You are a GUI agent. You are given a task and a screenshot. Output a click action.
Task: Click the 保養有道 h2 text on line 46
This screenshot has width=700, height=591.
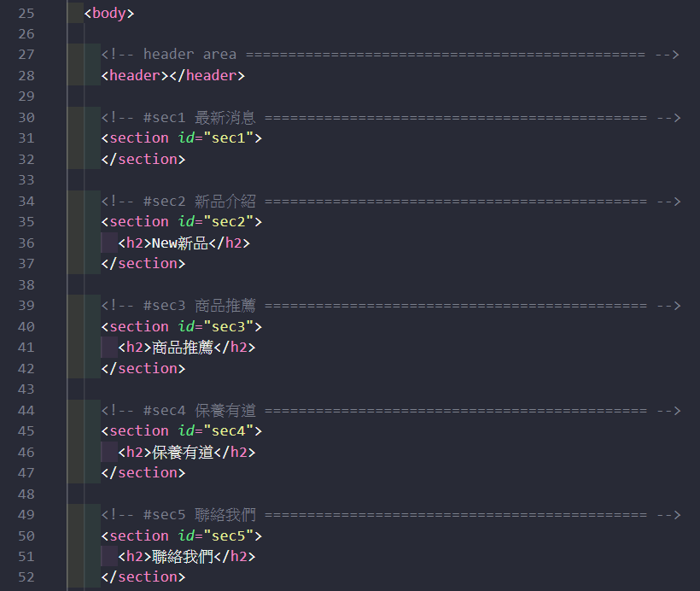tap(182, 453)
